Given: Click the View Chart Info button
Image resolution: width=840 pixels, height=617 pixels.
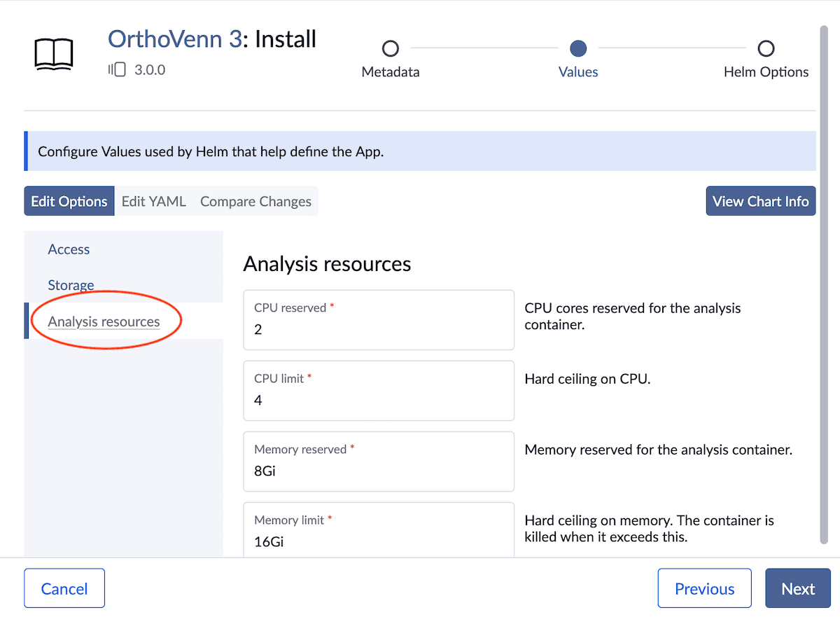Looking at the screenshot, I should pos(761,201).
